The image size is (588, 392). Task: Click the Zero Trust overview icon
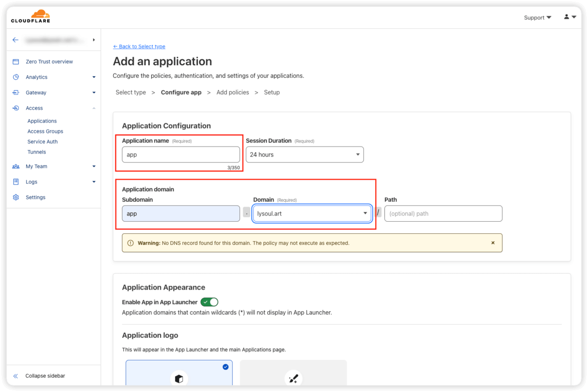(16, 61)
